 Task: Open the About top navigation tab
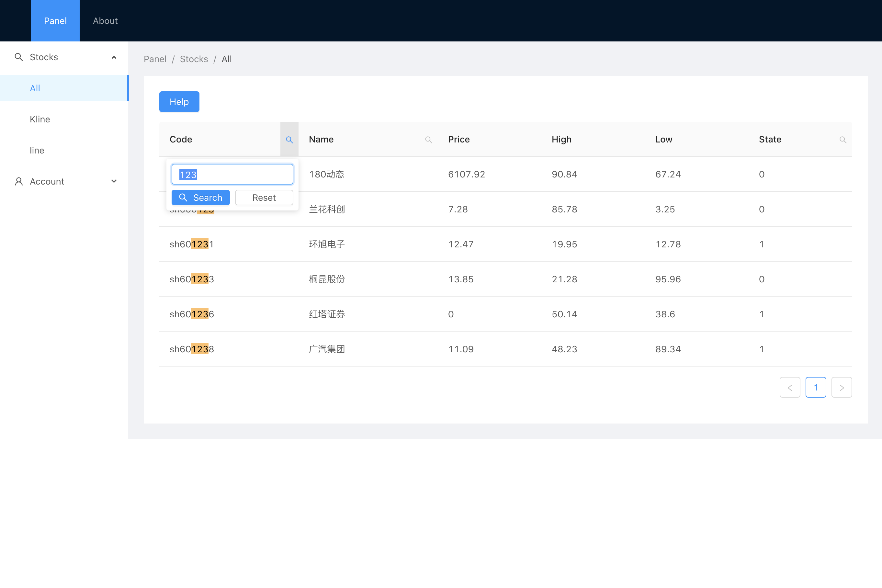(x=105, y=21)
